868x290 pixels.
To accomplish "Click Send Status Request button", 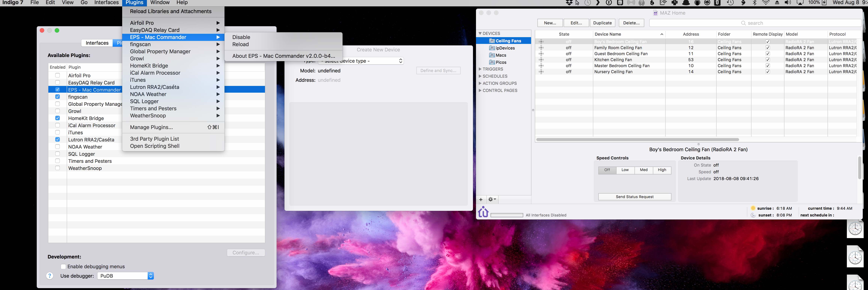I will (635, 197).
